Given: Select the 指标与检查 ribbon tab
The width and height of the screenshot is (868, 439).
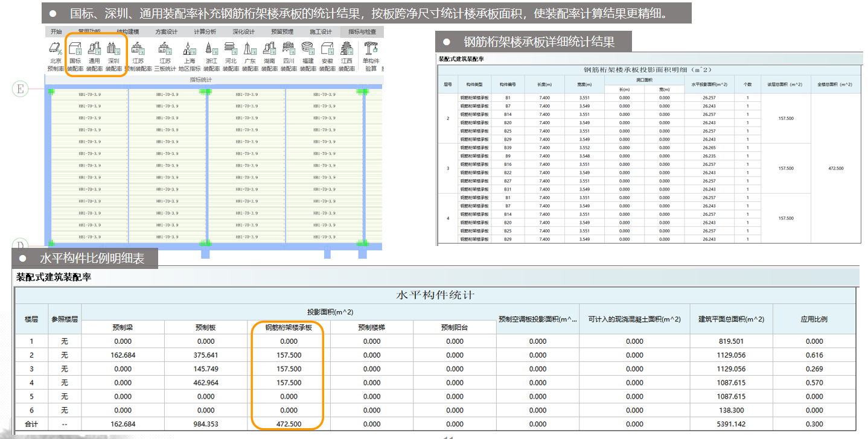Looking at the screenshot, I should coord(362,31).
